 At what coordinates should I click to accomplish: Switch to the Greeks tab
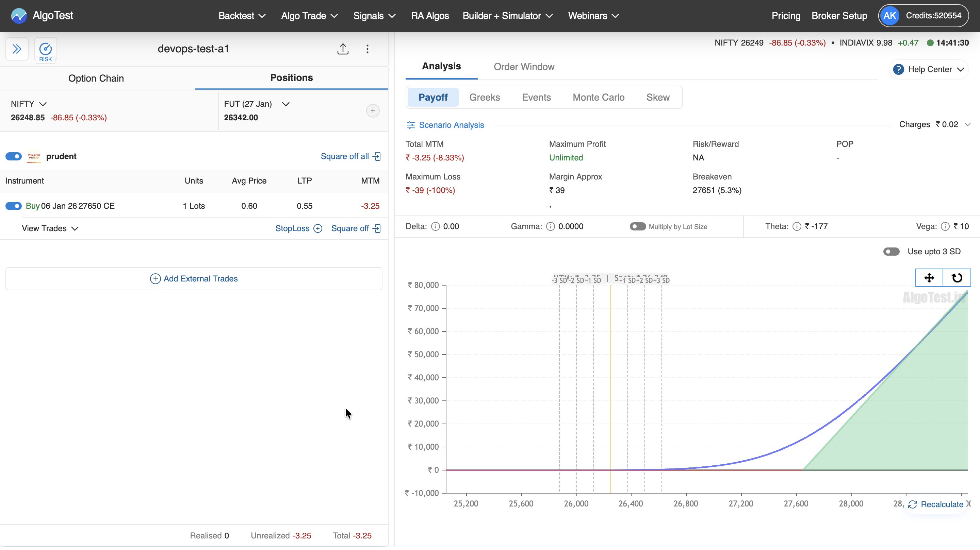(x=484, y=98)
